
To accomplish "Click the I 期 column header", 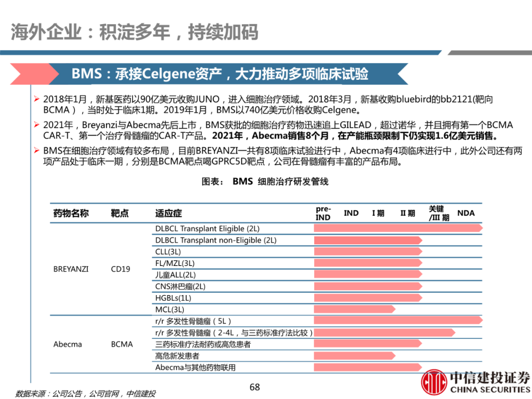I will click(x=378, y=213).
